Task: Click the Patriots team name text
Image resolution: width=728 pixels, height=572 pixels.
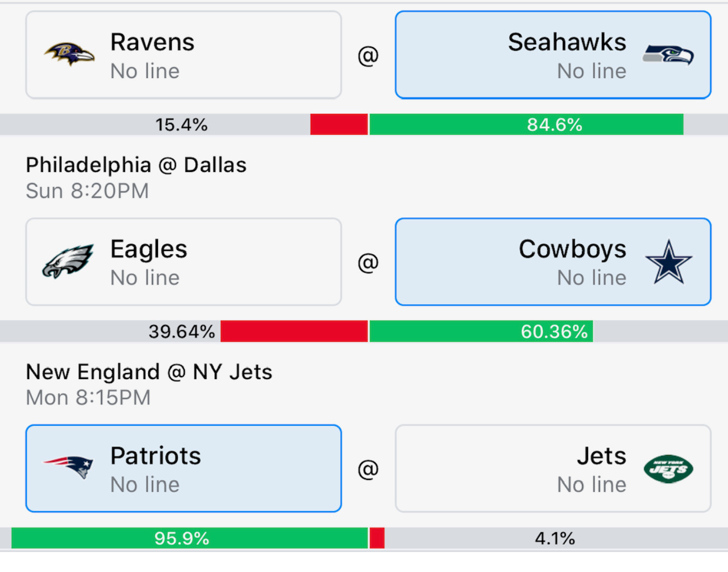Action: (155, 456)
